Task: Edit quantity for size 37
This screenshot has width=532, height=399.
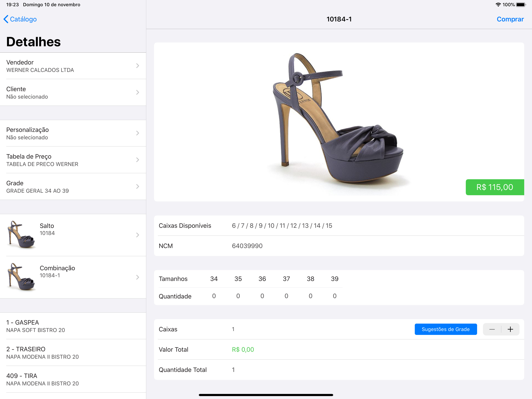Action: (x=286, y=296)
